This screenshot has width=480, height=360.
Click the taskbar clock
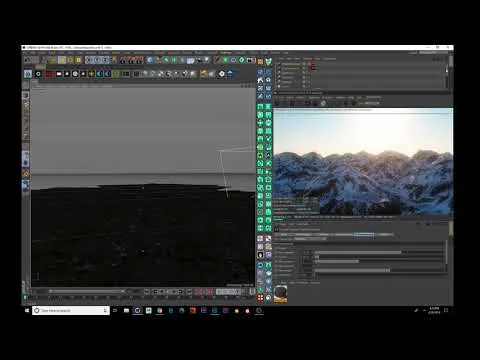(x=434, y=310)
